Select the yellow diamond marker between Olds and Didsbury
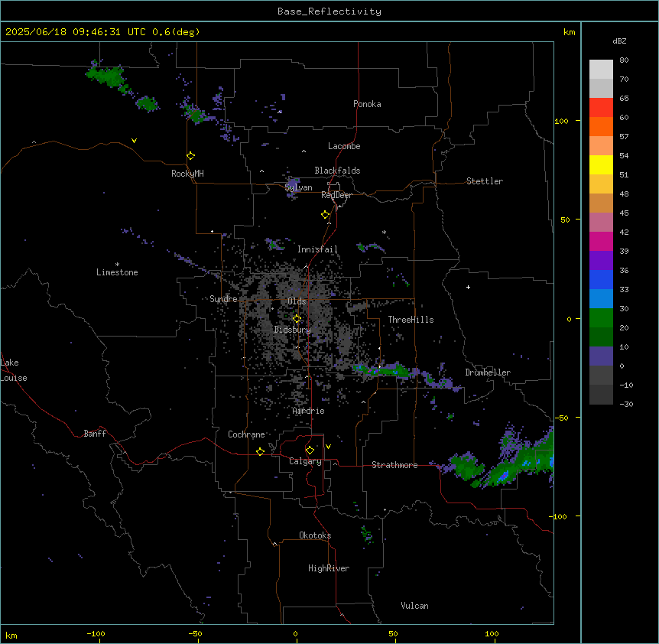This screenshot has height=644, width=659. [x=297, y=319]
